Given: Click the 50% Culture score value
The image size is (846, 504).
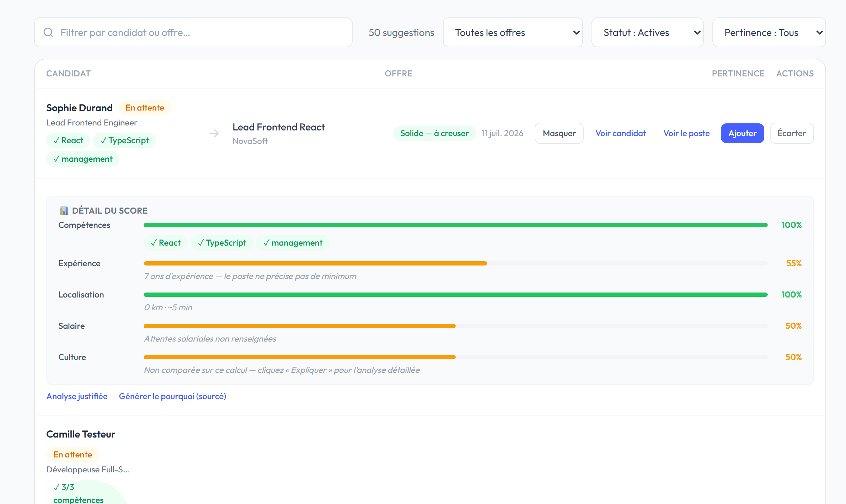Looking at the screenshot, I should pos(793,357).
